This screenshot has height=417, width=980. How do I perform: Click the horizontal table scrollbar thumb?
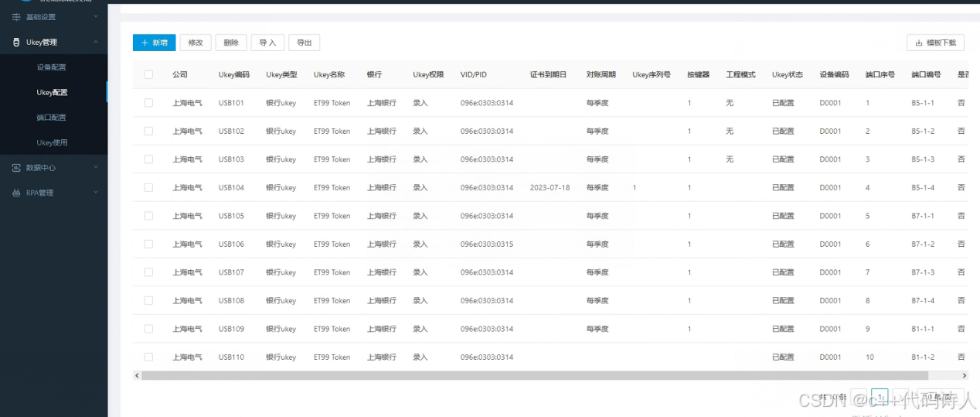click(533, 375)
